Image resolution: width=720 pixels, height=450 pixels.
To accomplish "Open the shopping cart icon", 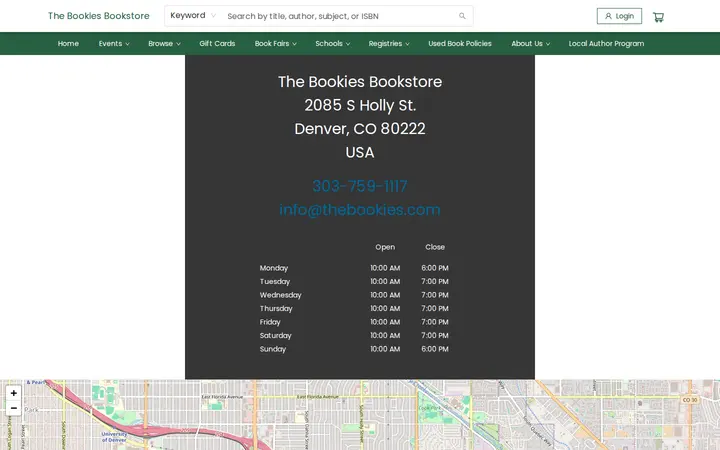I will [658, 17].
